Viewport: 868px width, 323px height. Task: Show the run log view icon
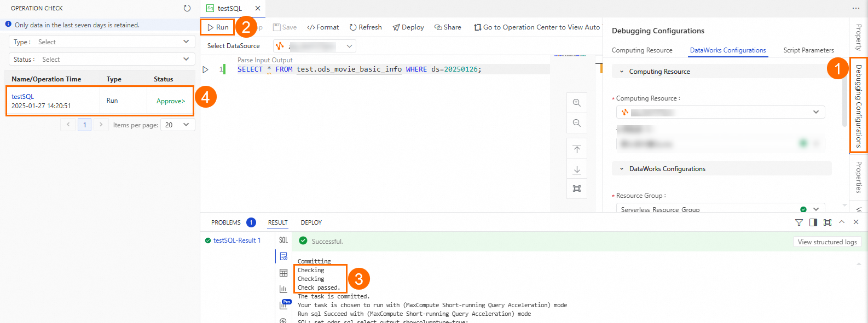click(283, 256)
